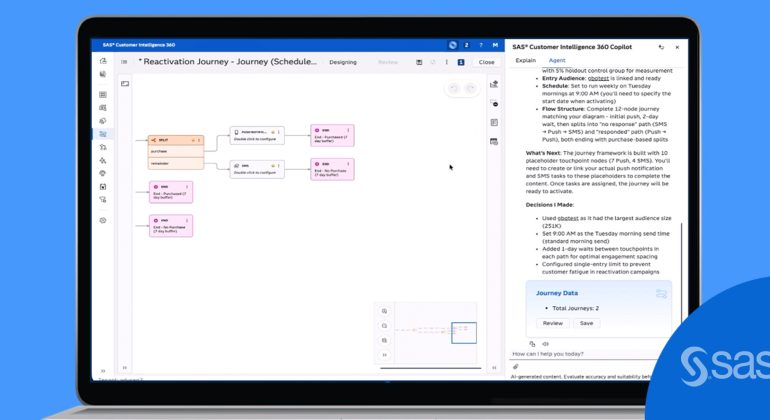This screenshot has width=770, height=420.
Task: Select the remainder branch of the Split node
Action: click(176, 163)
